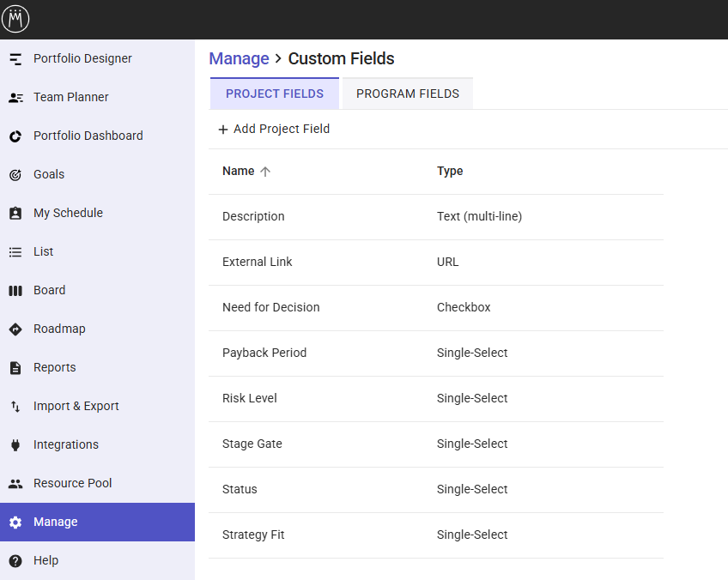Open the Reports page from sidebar
Image resolution: width=728 pixels, height=580 pixels.
[x=55, y=368]
